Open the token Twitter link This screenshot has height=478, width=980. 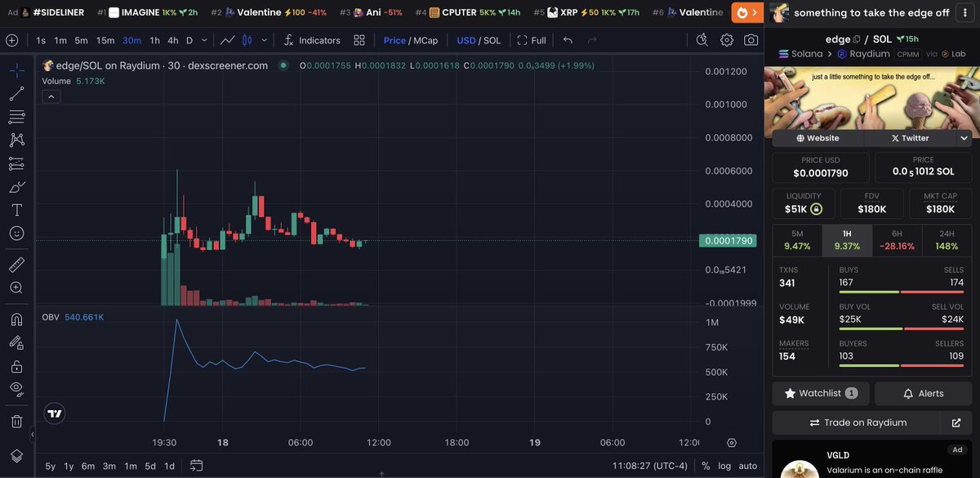tap(909, 138)
